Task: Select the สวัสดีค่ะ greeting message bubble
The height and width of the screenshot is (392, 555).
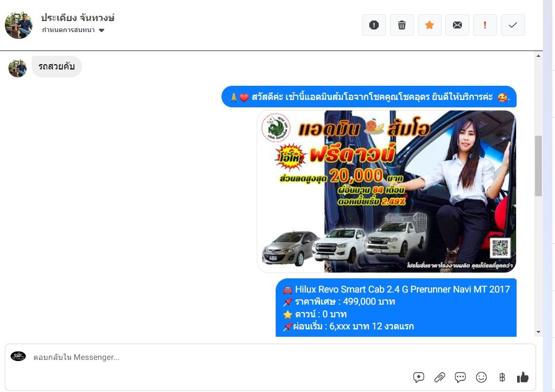Action: point(369,97)
